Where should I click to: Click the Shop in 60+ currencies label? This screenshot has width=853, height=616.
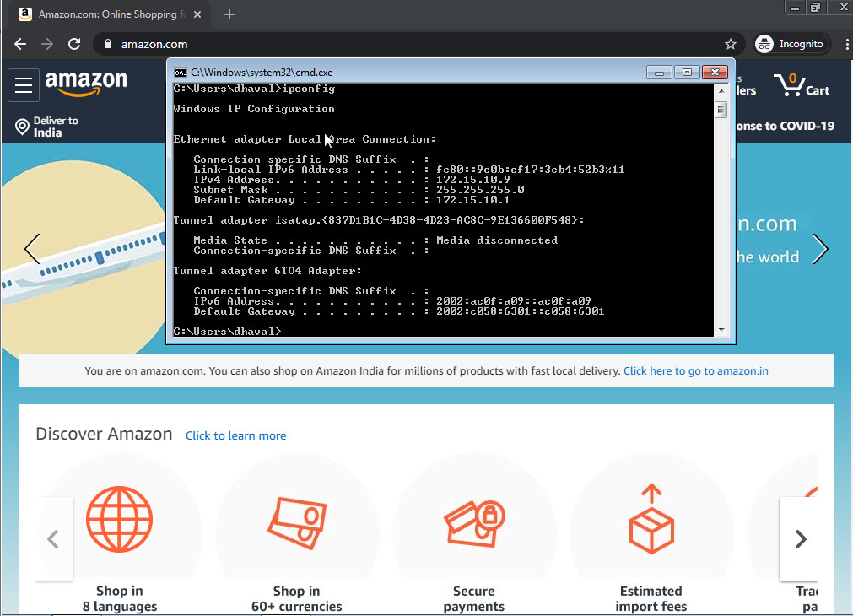[296, 598]
